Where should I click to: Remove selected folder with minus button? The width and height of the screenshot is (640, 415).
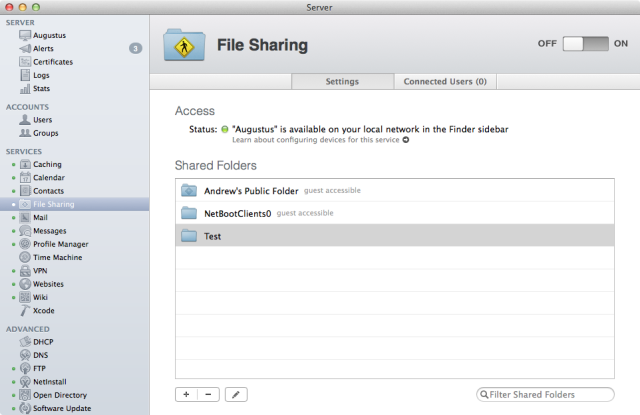coord(209,395)
